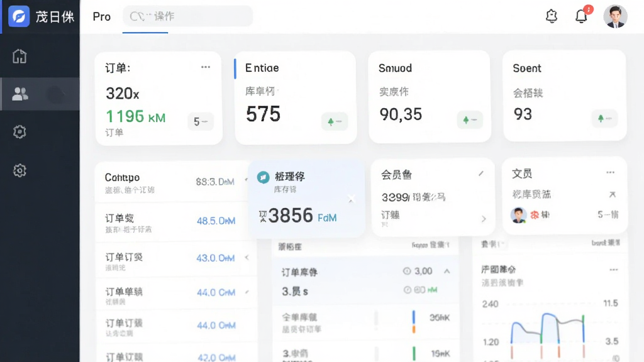Click the 5 badge on 订单 card

201,121
